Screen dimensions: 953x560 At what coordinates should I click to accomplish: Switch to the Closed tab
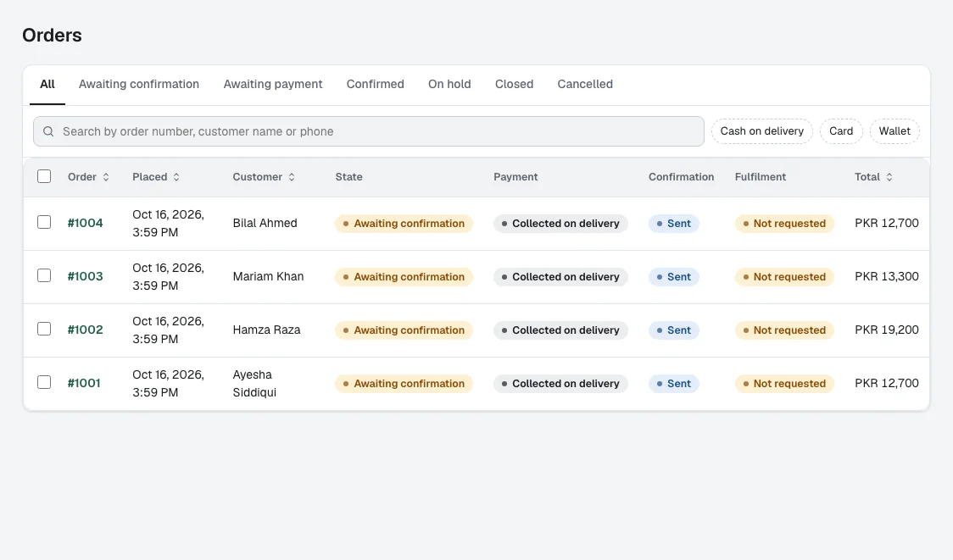[514, 85]
